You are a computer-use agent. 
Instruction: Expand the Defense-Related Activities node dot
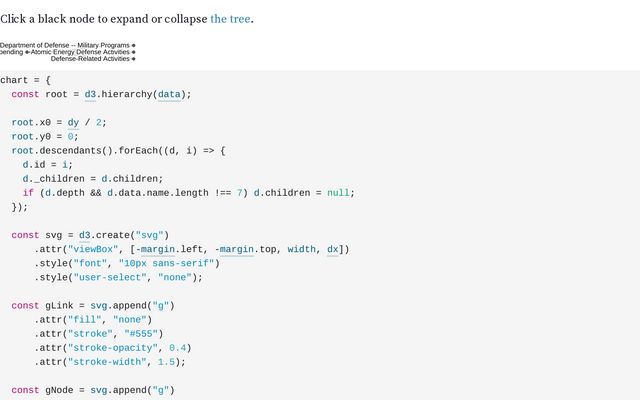point(133,59)
